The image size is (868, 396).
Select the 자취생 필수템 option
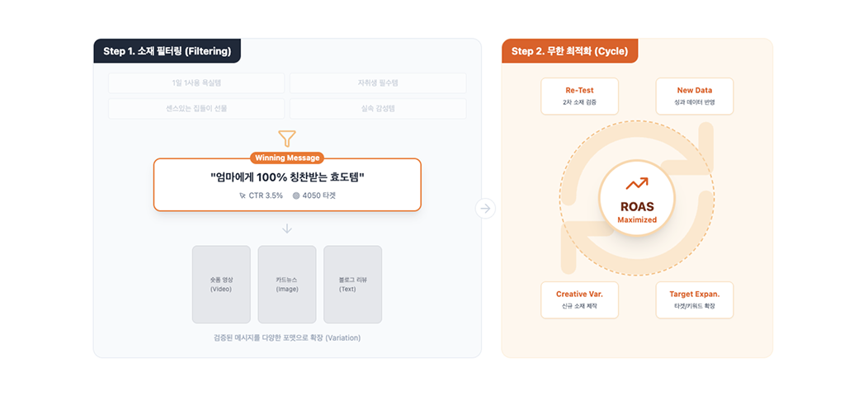(x=378, y=83)
